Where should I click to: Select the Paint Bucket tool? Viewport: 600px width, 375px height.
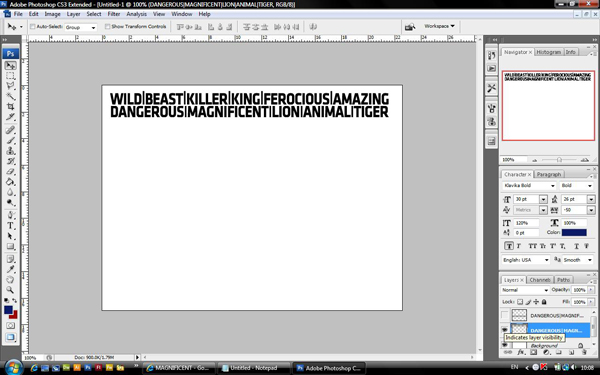click(10, 182)
